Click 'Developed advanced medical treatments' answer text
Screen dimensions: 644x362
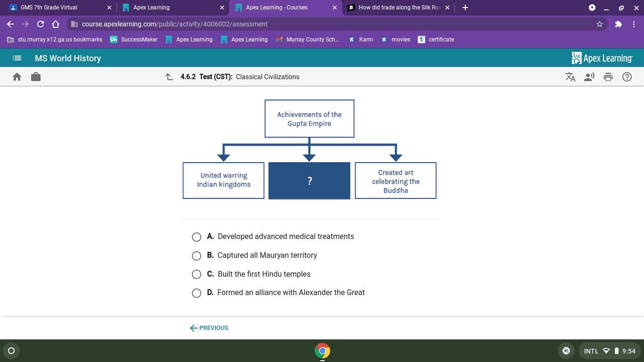(x=286, y=237)
